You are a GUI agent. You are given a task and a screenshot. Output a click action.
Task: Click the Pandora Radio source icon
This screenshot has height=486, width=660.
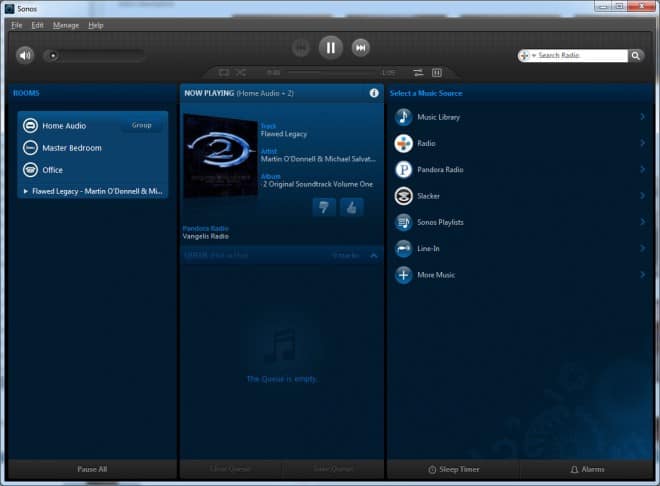pyautogui.click(x=403, y=170)
